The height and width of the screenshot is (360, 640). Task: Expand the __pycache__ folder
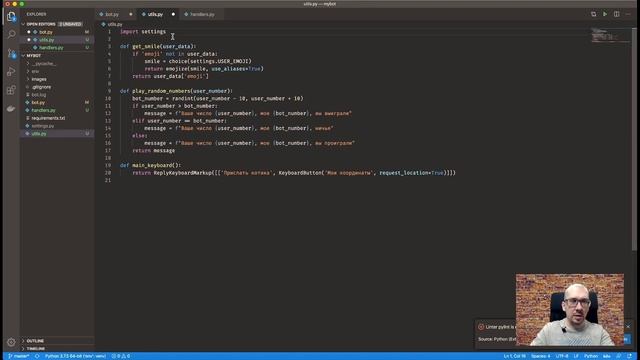(x=57, y=64)
